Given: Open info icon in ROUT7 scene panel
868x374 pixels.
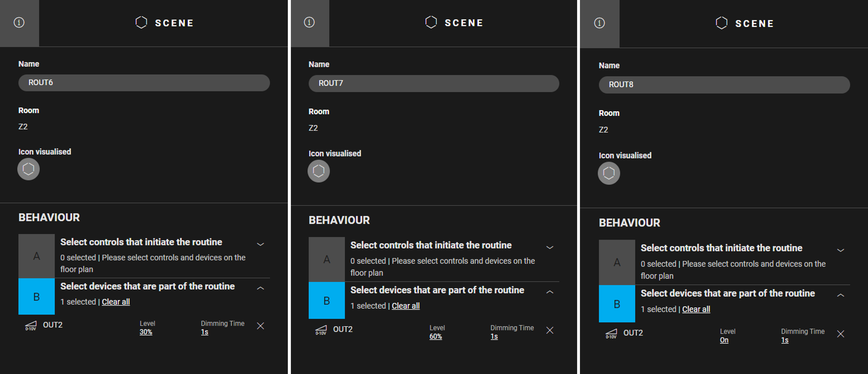Looking at the screenshot, I should pyautogui.click(x=309, y=22).
